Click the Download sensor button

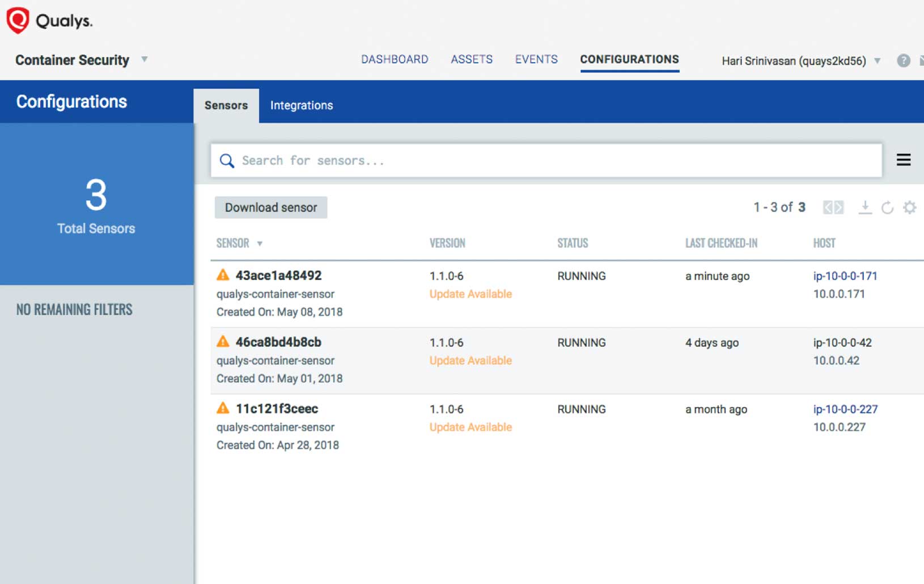tap(271, 208)
